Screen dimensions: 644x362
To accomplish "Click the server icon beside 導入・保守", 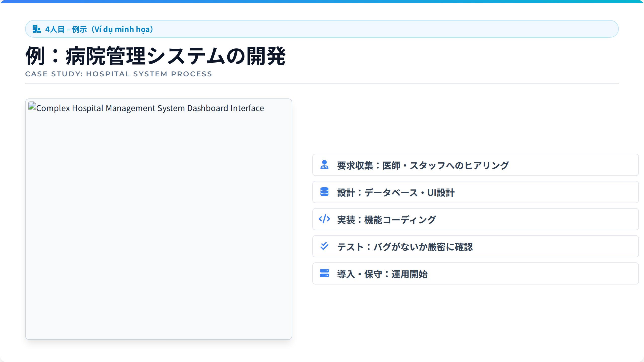I will 324,273.
